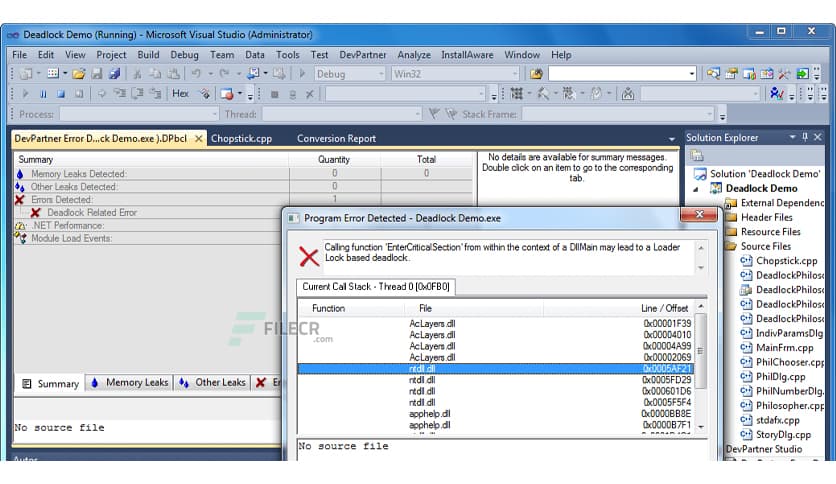Image resolution: width=836 pixels, height=484 pixels.
Task: Close the Program Error Detected dialog
Action: (x=699, y=215)
